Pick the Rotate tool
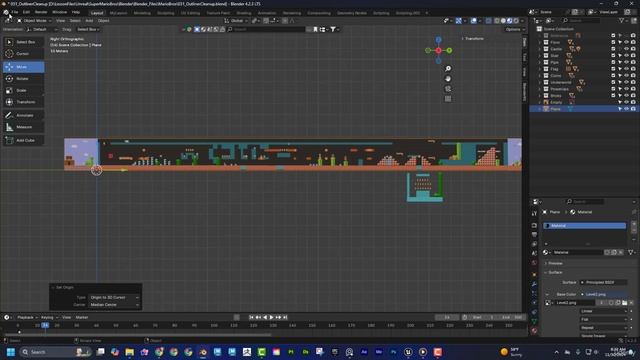Viewport: 640px width, 360px height. tap(23, 78)
